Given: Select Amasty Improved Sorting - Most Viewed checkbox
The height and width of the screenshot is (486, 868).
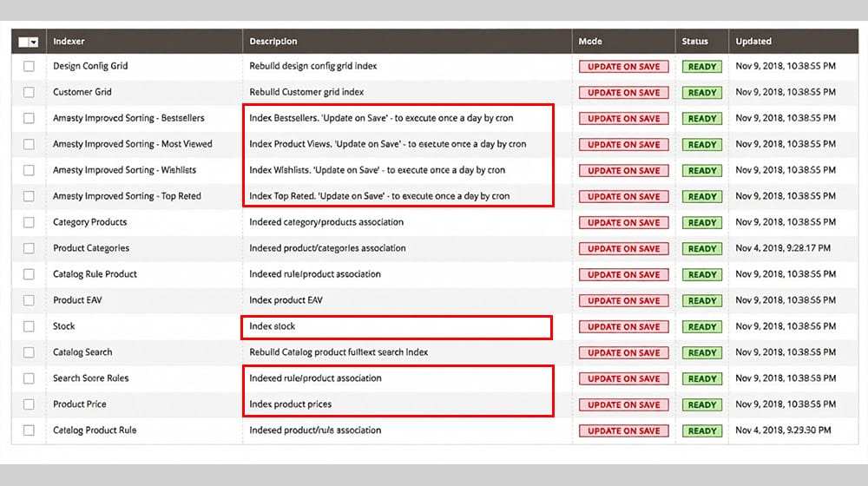Looking at the screenshot, I should click(29, 144).
